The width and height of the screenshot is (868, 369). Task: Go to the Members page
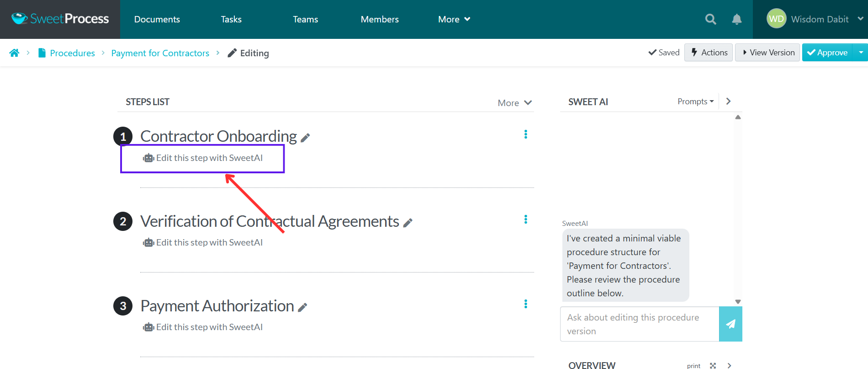[380, 19]
